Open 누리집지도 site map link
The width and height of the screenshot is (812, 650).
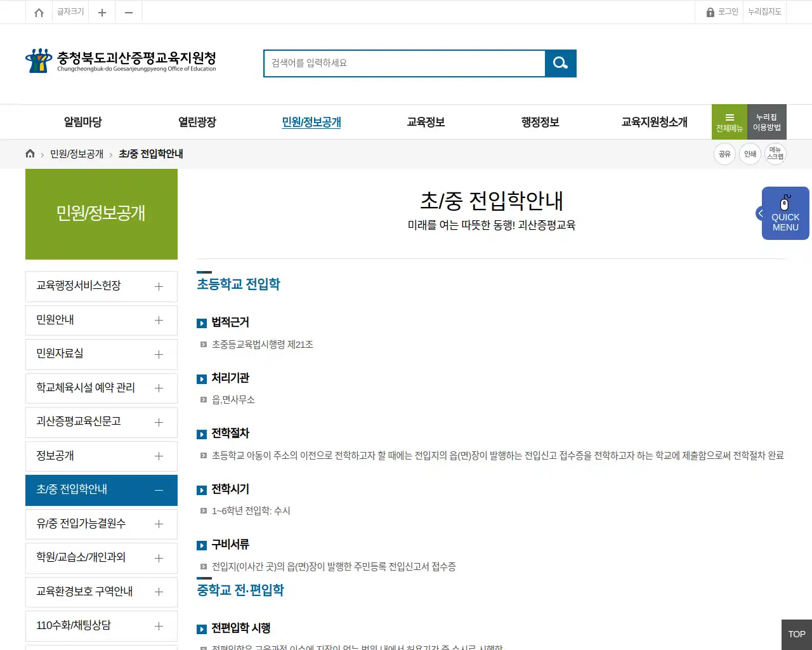pyautogui.click(x=764, y=12)
